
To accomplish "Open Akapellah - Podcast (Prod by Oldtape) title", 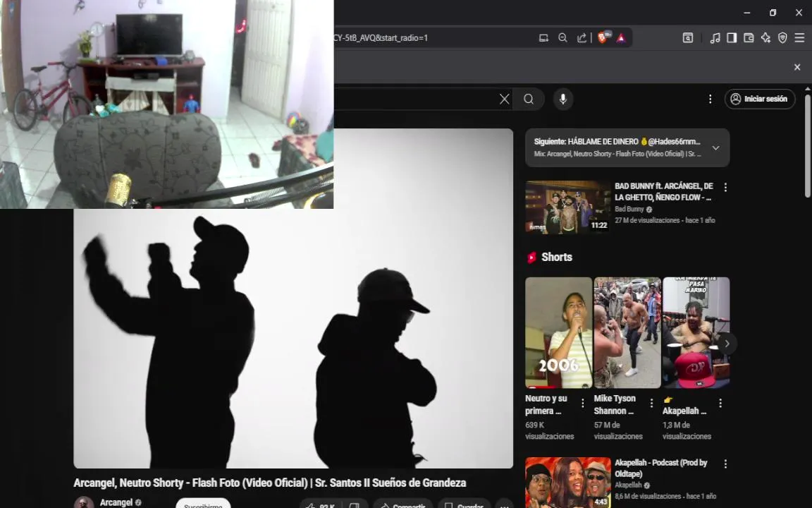I will coord(660,468).
